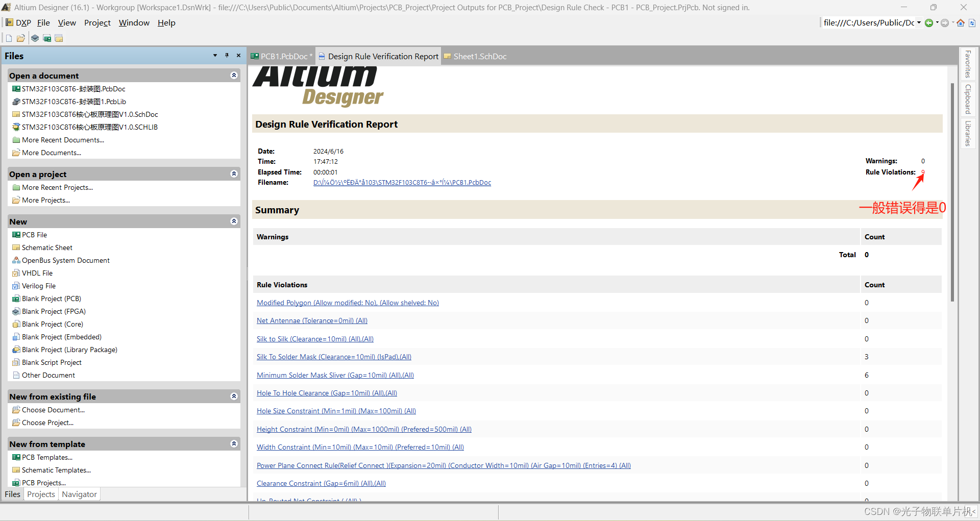This screenshot has width=980, height=521.
Task: Open the back button history dropdown
Action: pyautogui.click(x=937, y=22)
